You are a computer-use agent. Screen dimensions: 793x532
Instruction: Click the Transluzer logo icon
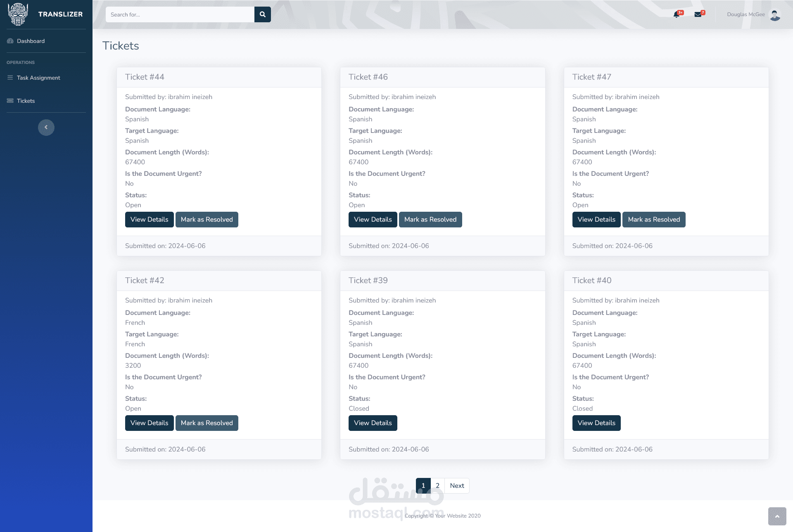click(x=18, y=14)
